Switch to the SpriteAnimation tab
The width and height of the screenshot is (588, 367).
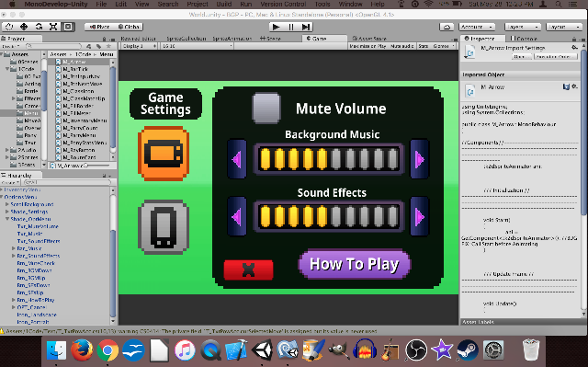tap(232, 39)
